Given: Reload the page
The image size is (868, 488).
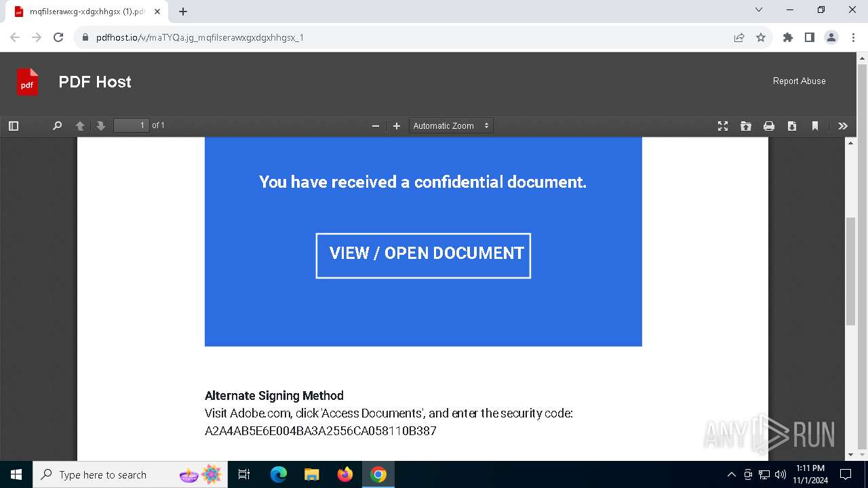Looking at the screenshot, I should click(x=58, y=37).
